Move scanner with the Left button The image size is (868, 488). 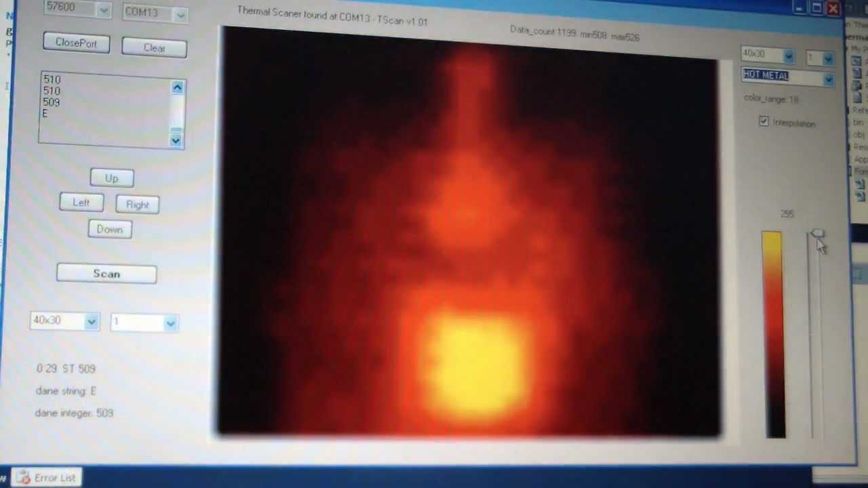click(81, 203)
